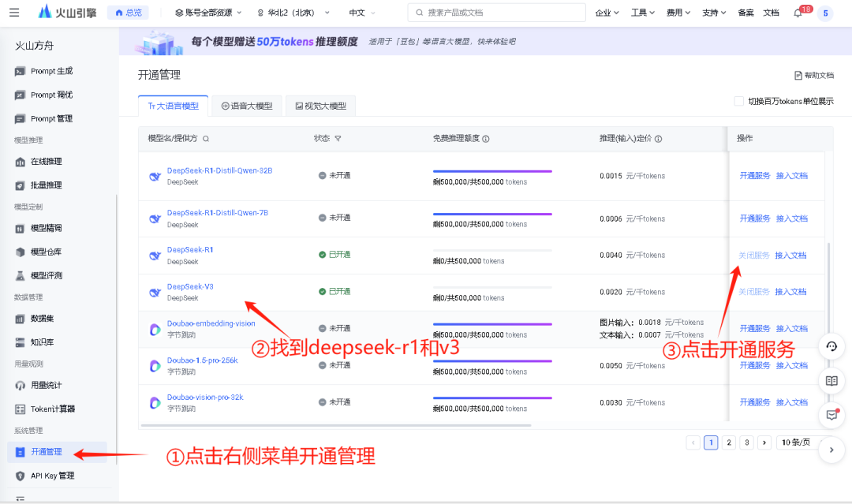Click the 用量统计 sidebar icon
Viewport: 852px width, 504px height.
pos(20,386)
